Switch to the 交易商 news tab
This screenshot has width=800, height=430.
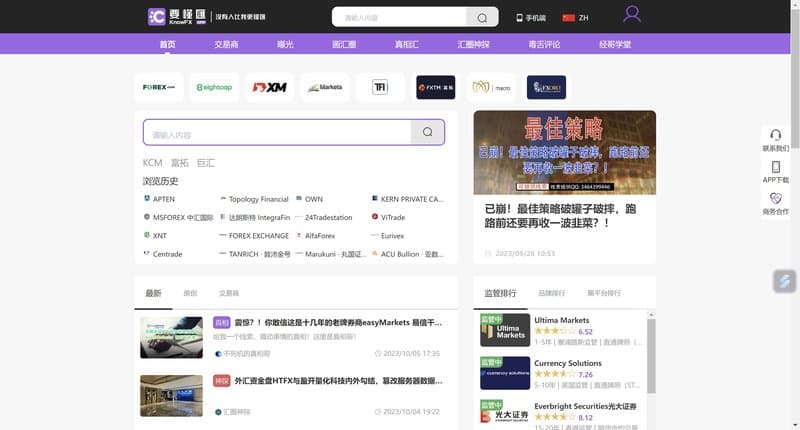(x=229, y=293)
